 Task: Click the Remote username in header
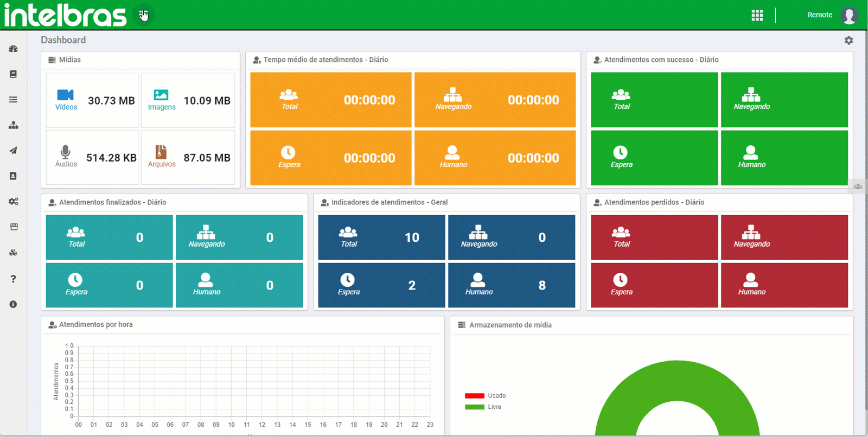pyautogui.click(x=820, y=15)
